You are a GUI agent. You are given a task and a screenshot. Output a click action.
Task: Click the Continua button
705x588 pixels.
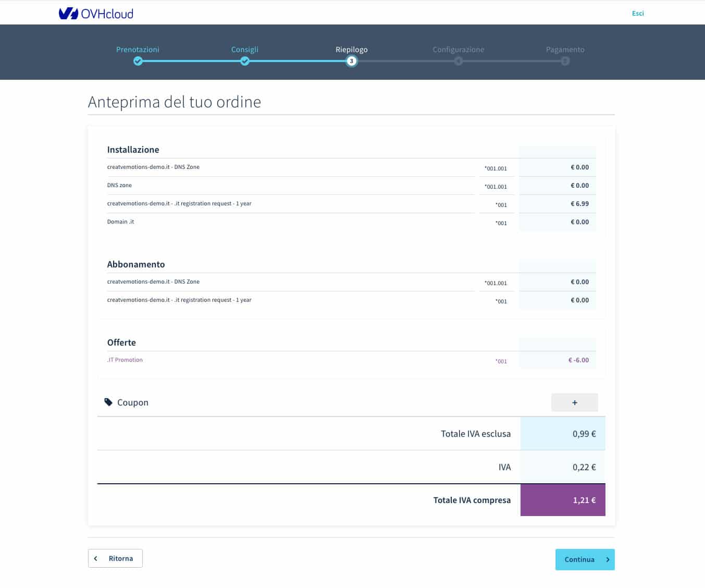click(x=585, y=559)
